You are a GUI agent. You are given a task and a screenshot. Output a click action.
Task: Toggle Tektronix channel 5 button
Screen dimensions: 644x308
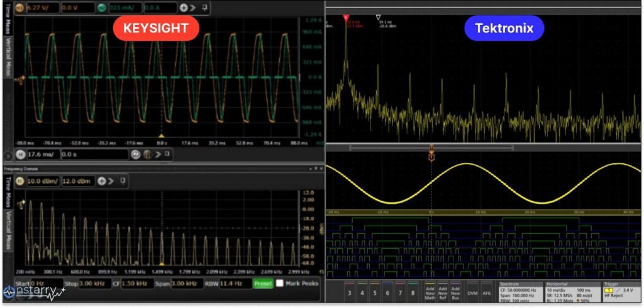point(375,291)
